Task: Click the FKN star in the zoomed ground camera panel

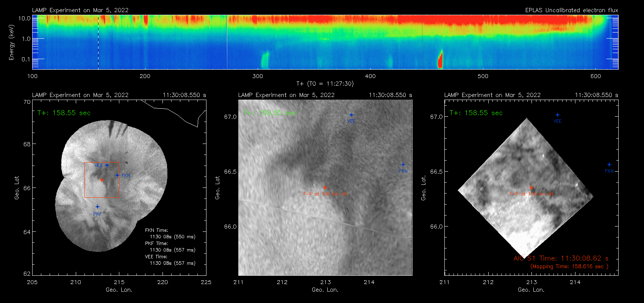Action: [x=403, y=165]
